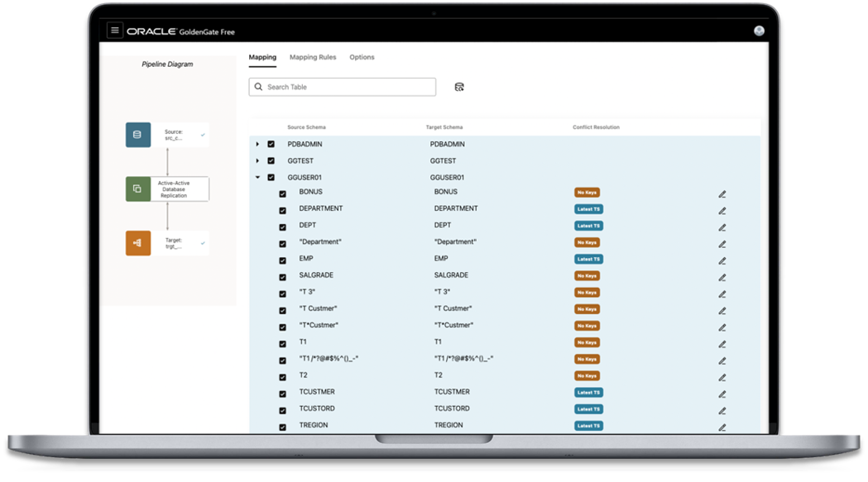The width and height of the screenshot is (868, 482).
Task: Click the refresh tables icon beside search
Action: pyautogui.click(x=459, y=87)
